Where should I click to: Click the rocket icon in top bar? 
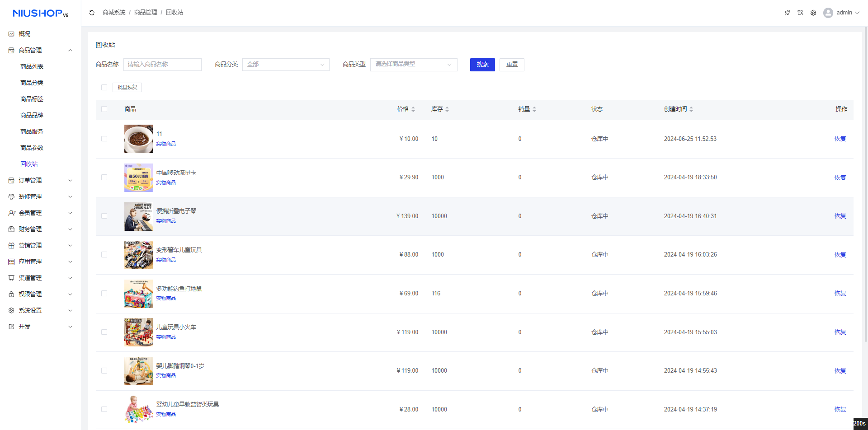click(x=787, y=13)
